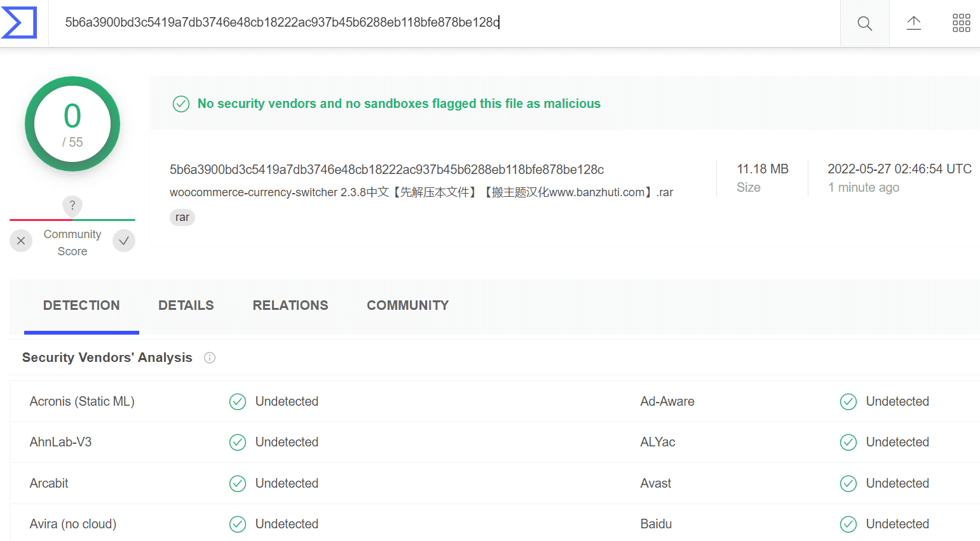This screenshot has height=541, width=980.
Task: Click the '1 minute ago' text
Action: coord(864,187)
